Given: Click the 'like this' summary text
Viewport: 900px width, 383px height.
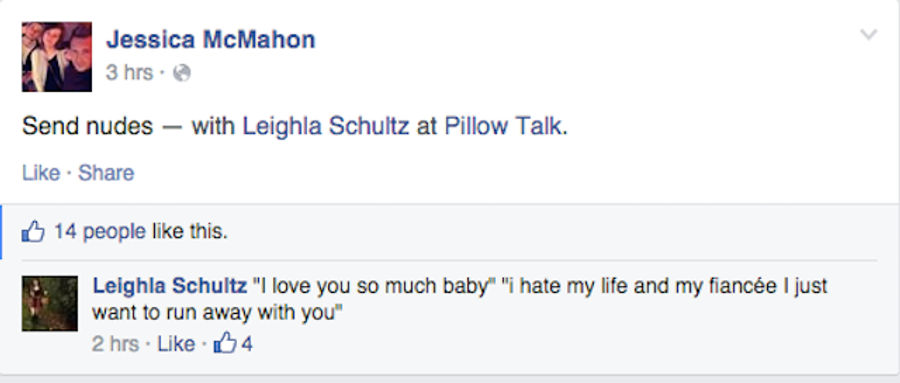Looking at the screenshot, I should tap(190, 231).
